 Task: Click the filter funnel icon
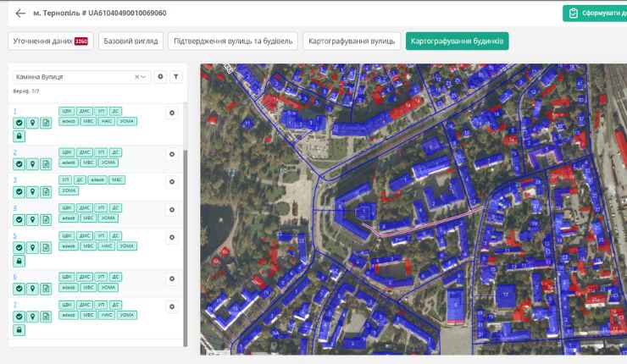tap(175, 77)
